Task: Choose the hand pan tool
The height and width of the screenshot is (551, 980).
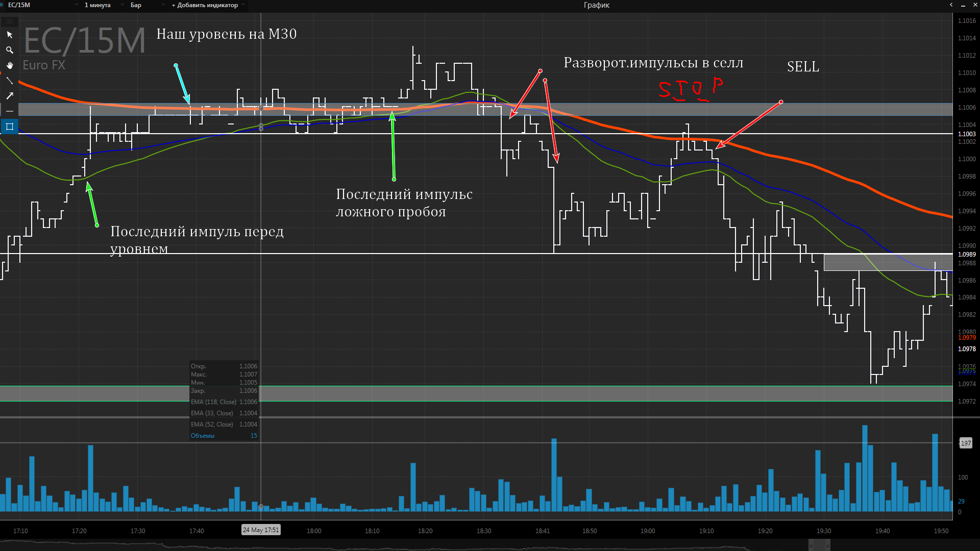Action: point(9,65)
